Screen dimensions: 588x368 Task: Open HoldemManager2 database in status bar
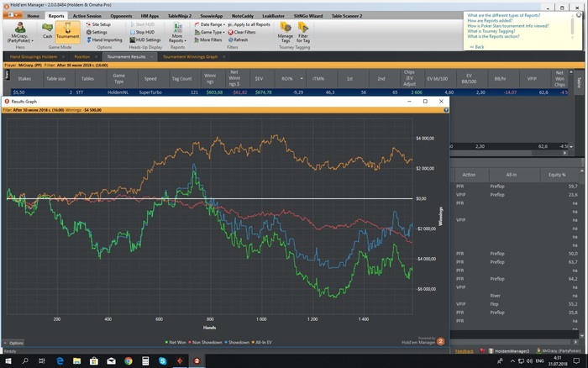(509, 351)
